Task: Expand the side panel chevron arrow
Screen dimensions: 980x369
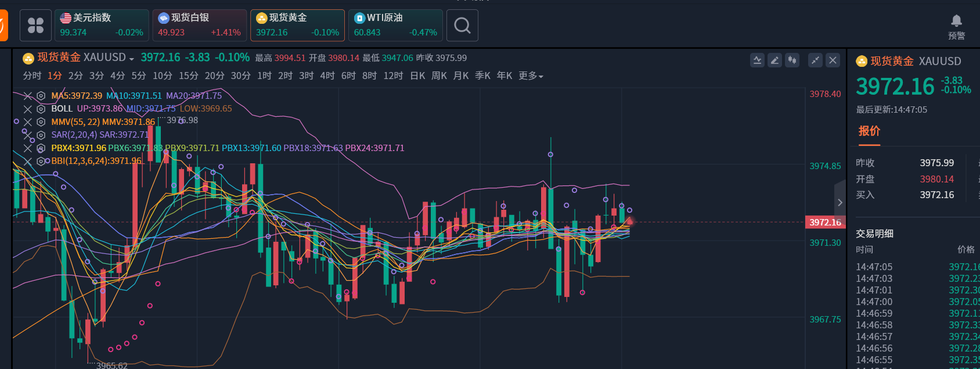Action: (840, 202)
